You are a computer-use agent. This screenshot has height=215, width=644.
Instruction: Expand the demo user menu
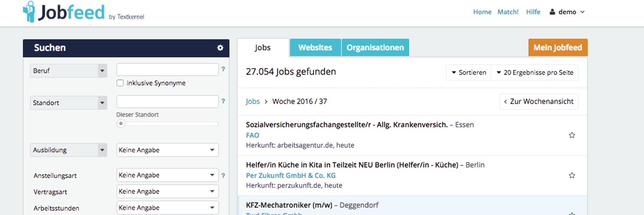[567, 12]
